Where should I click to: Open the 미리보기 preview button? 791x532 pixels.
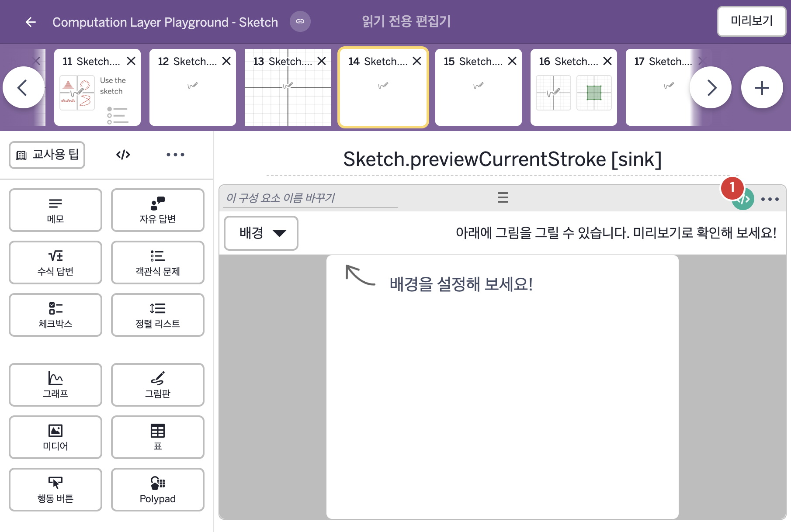click(752, 21)
